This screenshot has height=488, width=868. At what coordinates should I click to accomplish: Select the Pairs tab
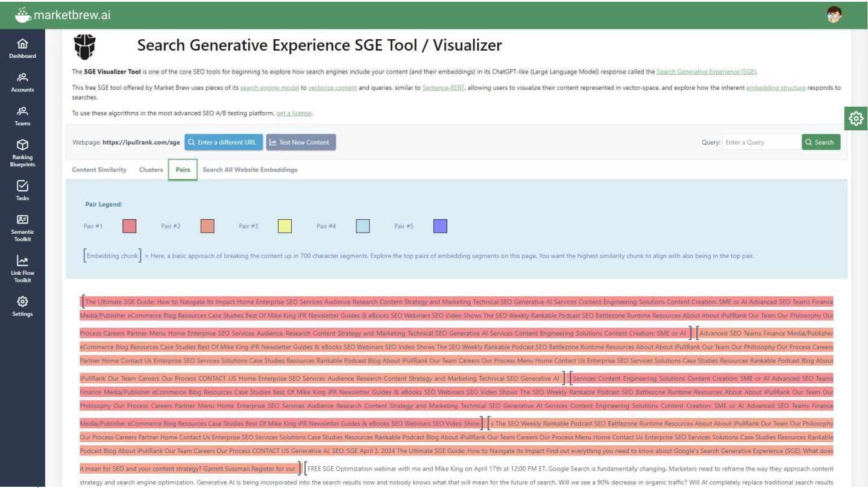183,170
